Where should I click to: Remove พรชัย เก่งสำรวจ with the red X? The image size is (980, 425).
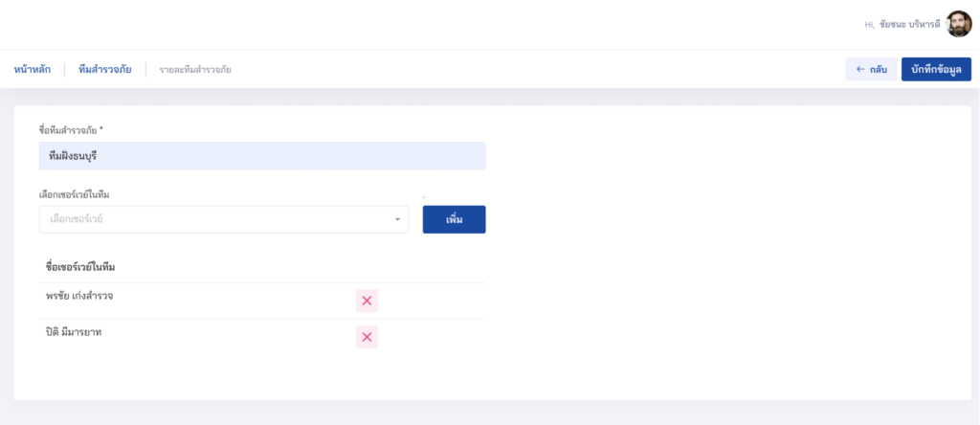367,301
